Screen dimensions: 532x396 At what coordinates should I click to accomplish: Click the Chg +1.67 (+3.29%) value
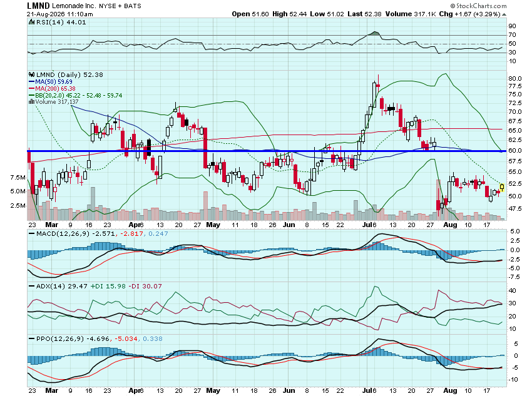pyautogui.click(x=470, y=14)
